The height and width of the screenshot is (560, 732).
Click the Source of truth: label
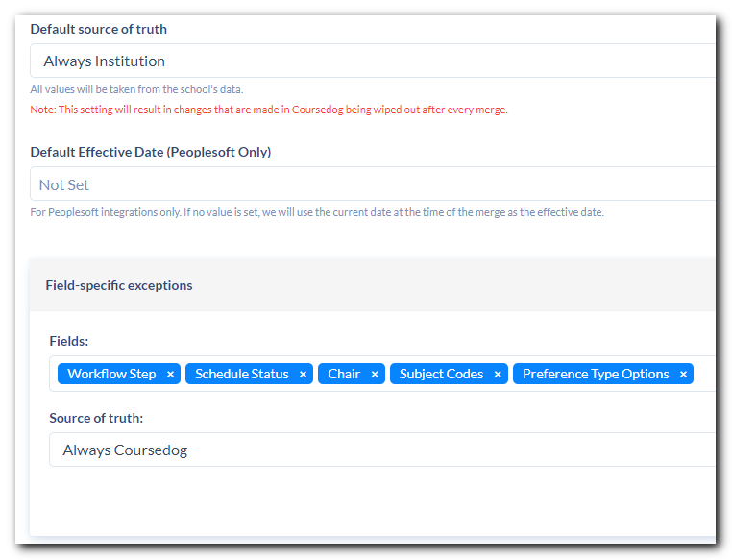(96, 418)
